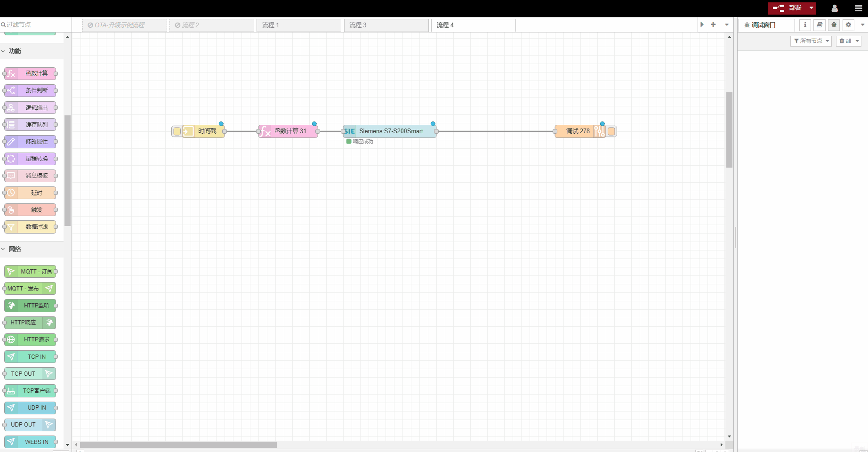
Task: Select the 修改属性 change node in palette
Action: coord(30,142)
